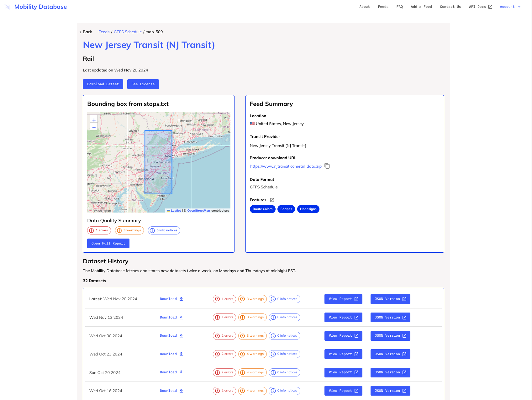
Task: Click download icon for Wed Oct 16 2024
Action: point(181,391)
